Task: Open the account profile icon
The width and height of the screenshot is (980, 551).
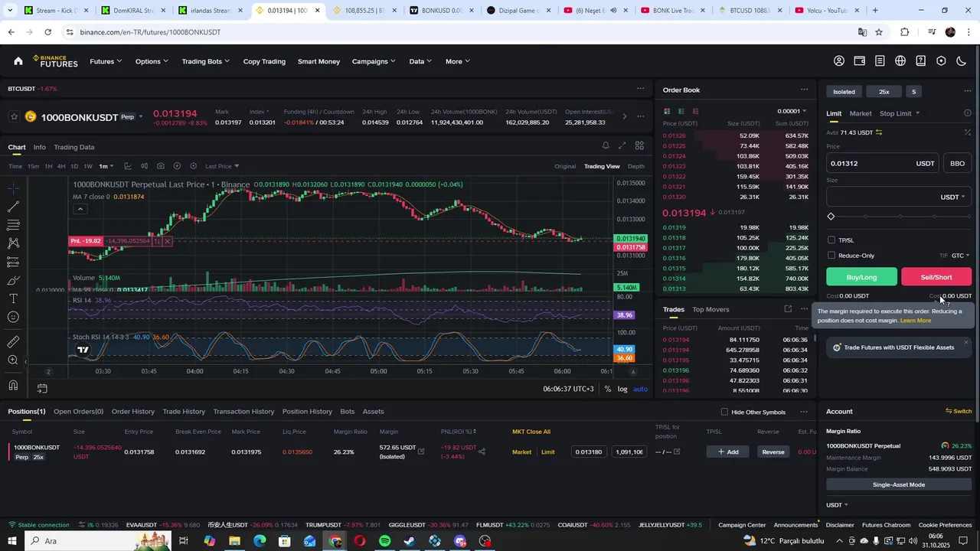Action: click(839, 61)
